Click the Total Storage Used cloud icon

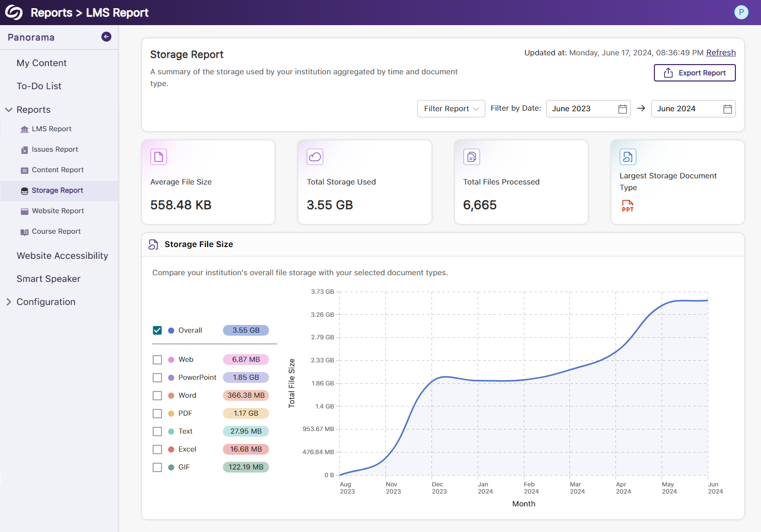coord(315,157)
